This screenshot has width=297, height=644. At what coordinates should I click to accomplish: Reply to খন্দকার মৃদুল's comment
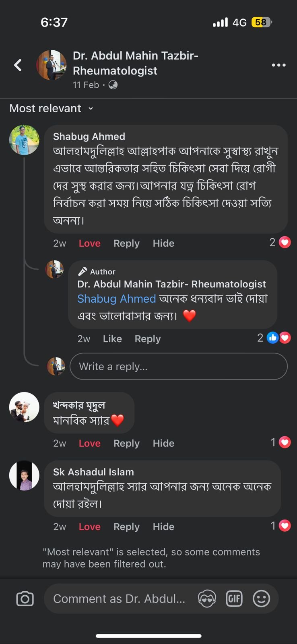126,444
